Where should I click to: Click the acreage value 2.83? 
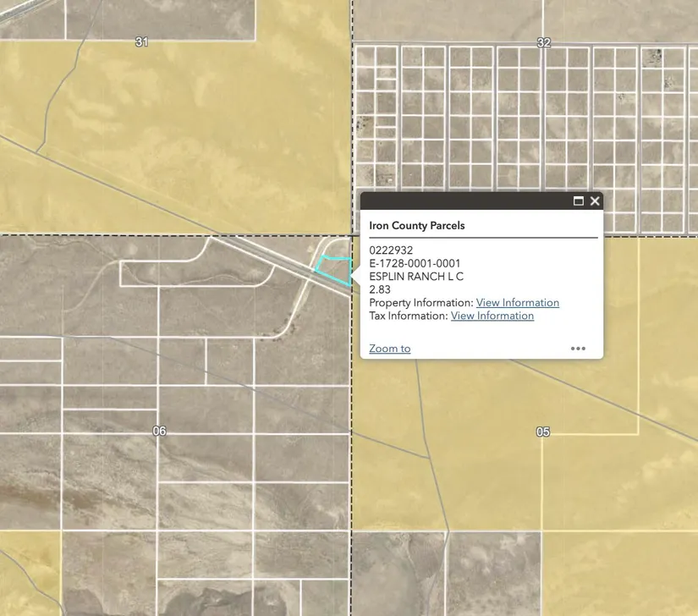pyautogui.click(x=380, y=289)
